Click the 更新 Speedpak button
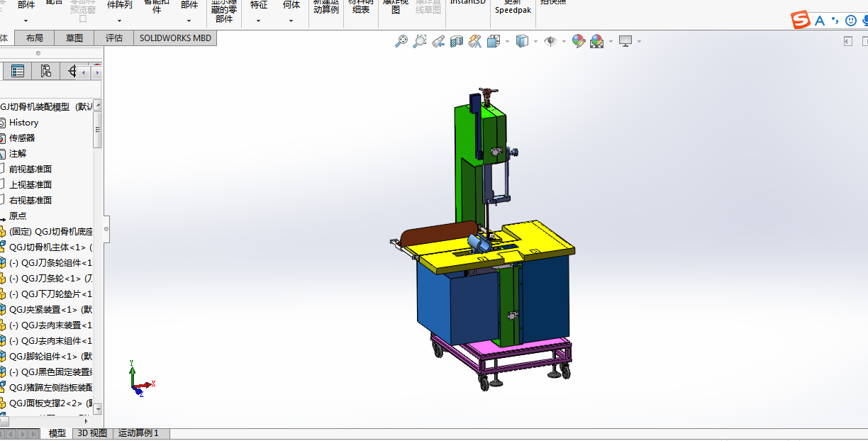The height and width of the screenshot is (441, 868). [x=513, y=7]
